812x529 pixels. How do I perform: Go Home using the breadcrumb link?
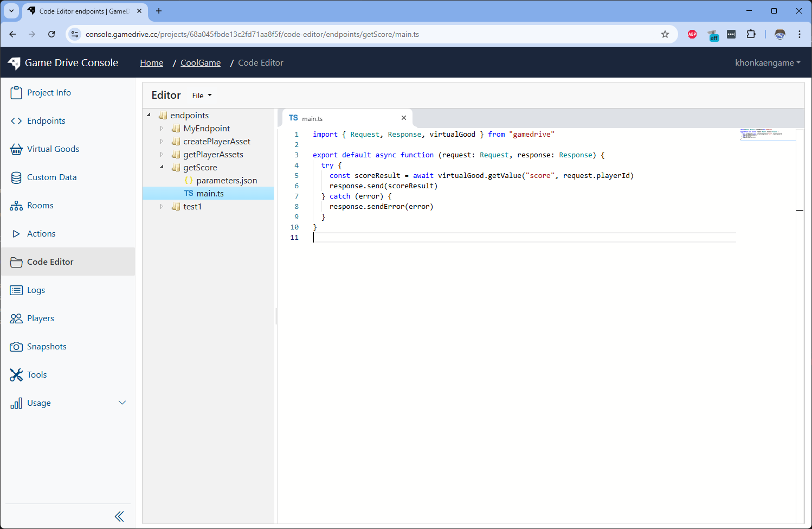coord(151,62)
